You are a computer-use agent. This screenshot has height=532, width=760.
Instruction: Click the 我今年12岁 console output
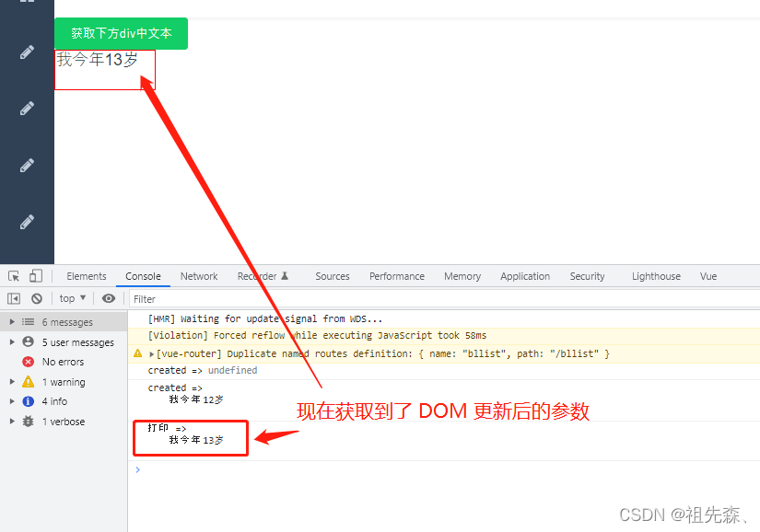pos(196,399)
